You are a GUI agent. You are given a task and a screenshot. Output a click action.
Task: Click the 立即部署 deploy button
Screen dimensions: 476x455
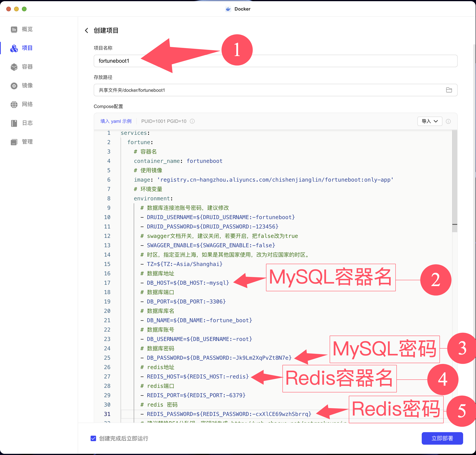coord(442,438)
